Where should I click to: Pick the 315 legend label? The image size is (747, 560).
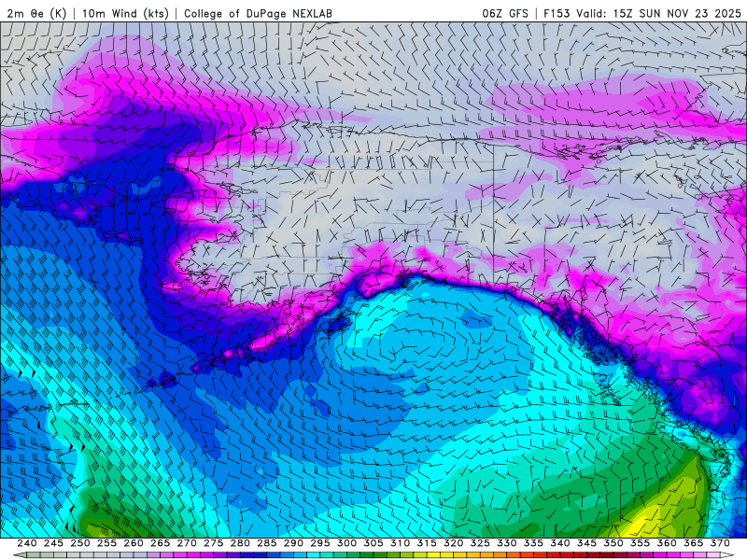427,543
